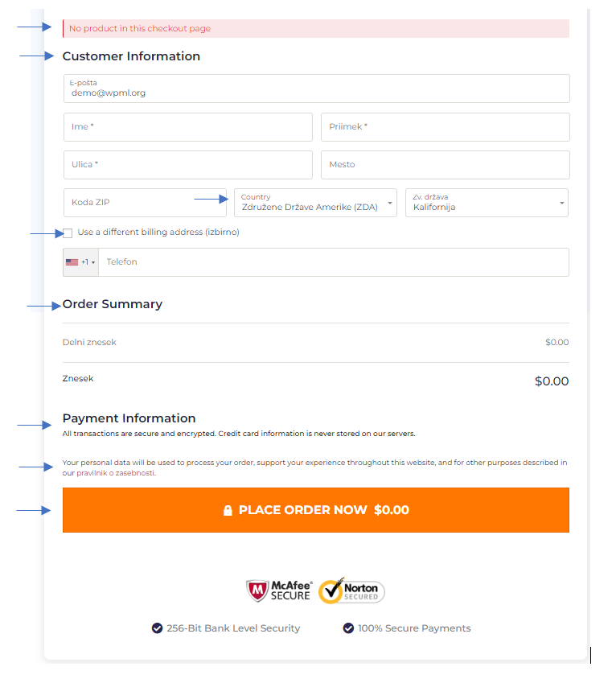
Task: Click the Norton Secured badge
Action: [x=351, y=591]
